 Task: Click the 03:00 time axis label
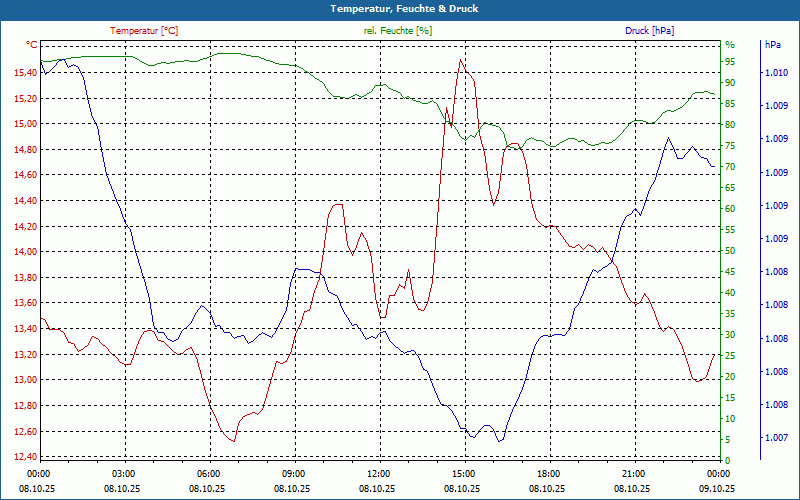(123, 473)
